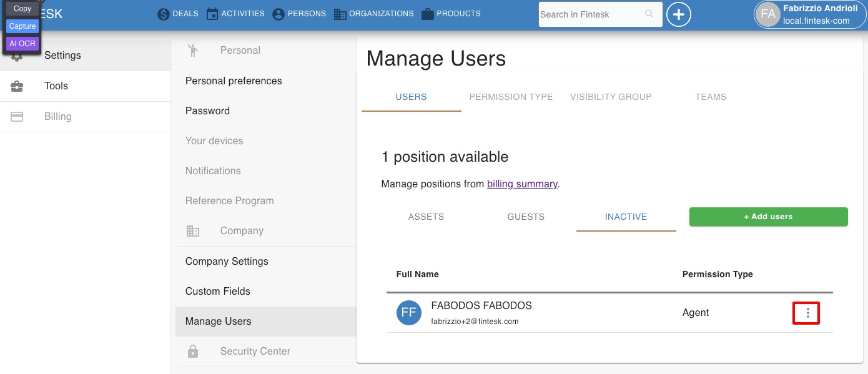The height and width of the screenshot is (374, 868).
Task: Open the Password settings page
Action: click(265, 111)
